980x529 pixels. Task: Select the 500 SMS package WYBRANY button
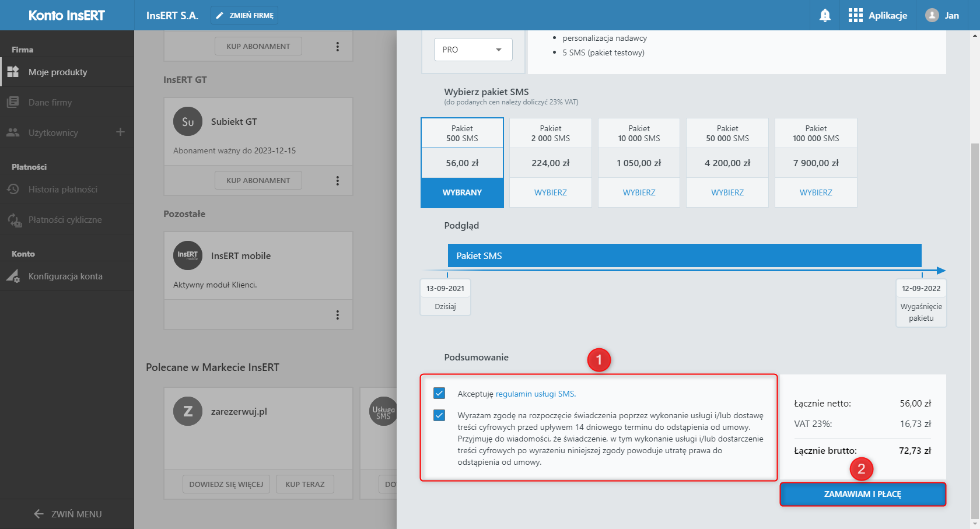(x=462, y=192)
